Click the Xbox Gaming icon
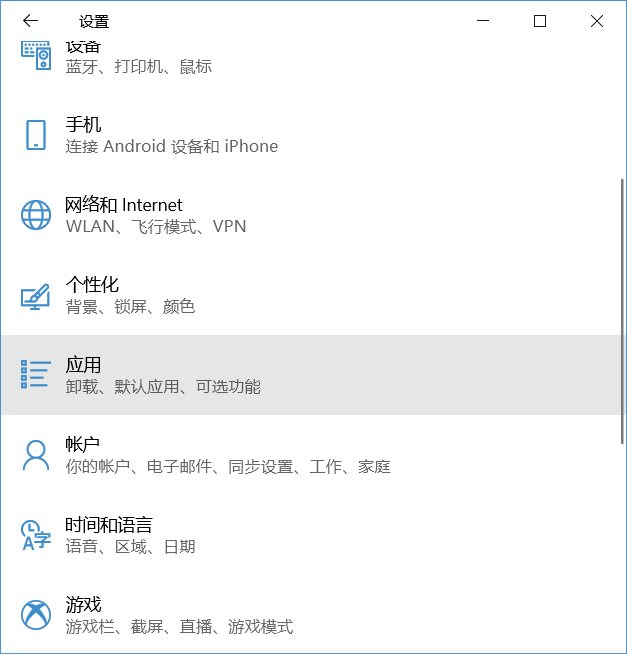 pyautogui.click(x=36, y=615)
